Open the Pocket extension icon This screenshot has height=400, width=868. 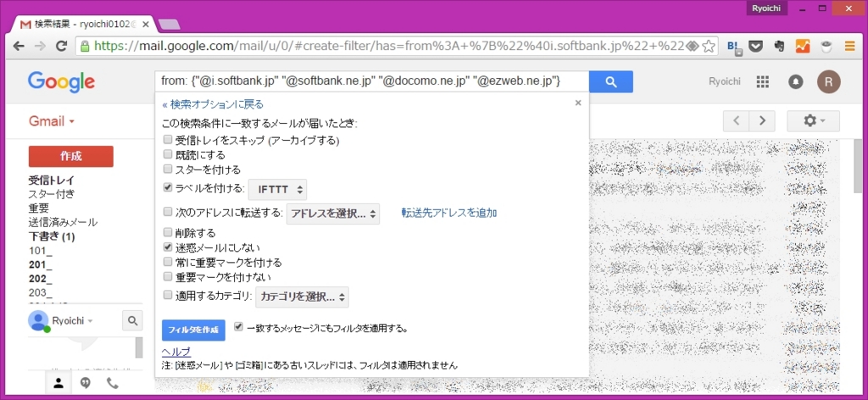tap(755, 47)
